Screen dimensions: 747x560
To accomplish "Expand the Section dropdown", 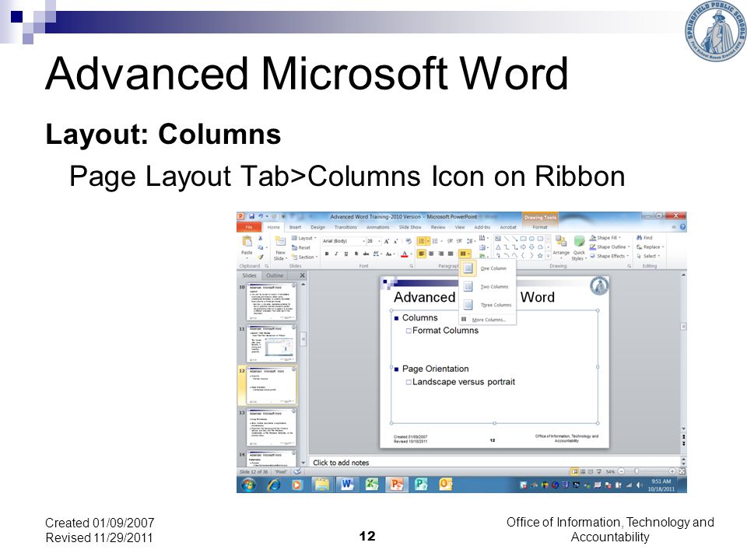I will 305,257.
